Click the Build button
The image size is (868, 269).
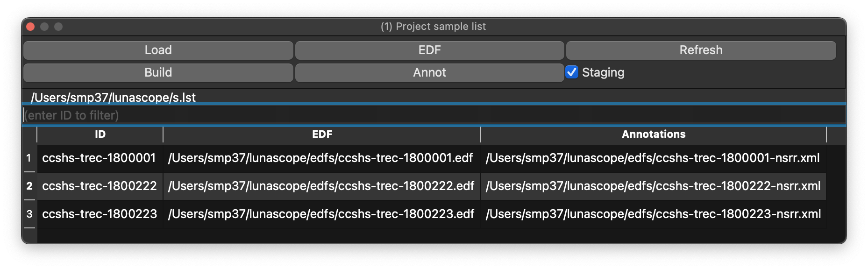click(x=159, y=72)
